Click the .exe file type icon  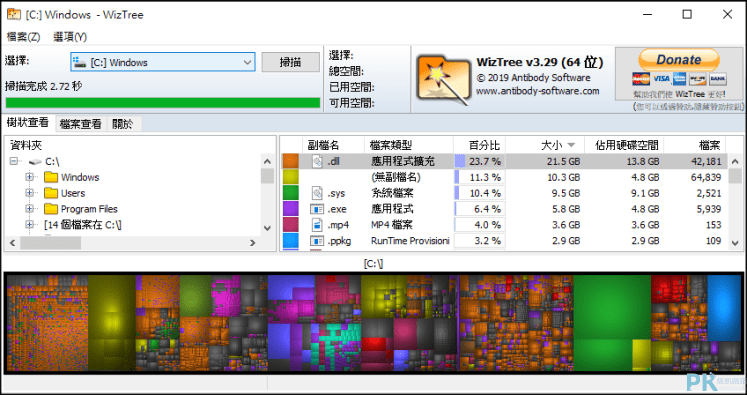click(317, 209)
